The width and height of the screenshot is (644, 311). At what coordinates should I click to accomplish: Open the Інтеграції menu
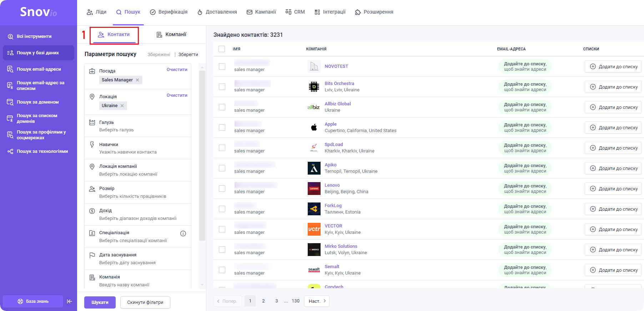point(330,12)
